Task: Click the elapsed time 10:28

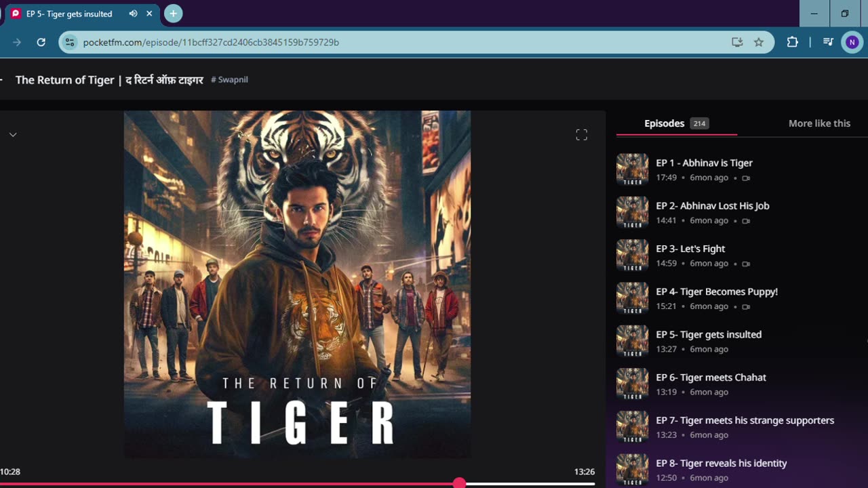Action: [9, 472]
